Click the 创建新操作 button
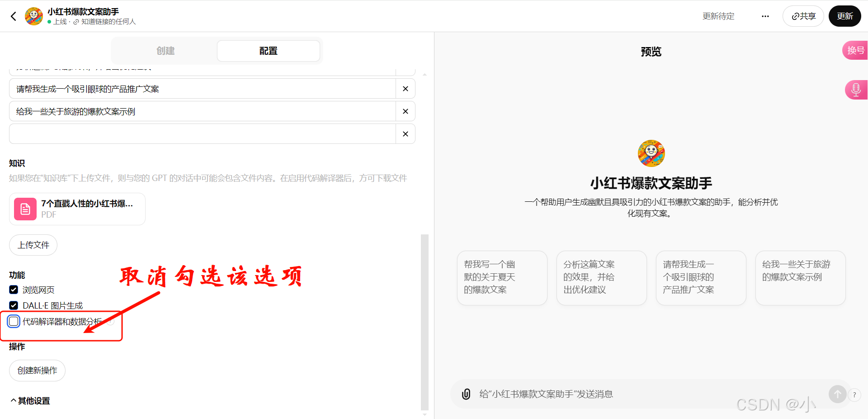This screenshot has height=419, width=868. (37, 371)
